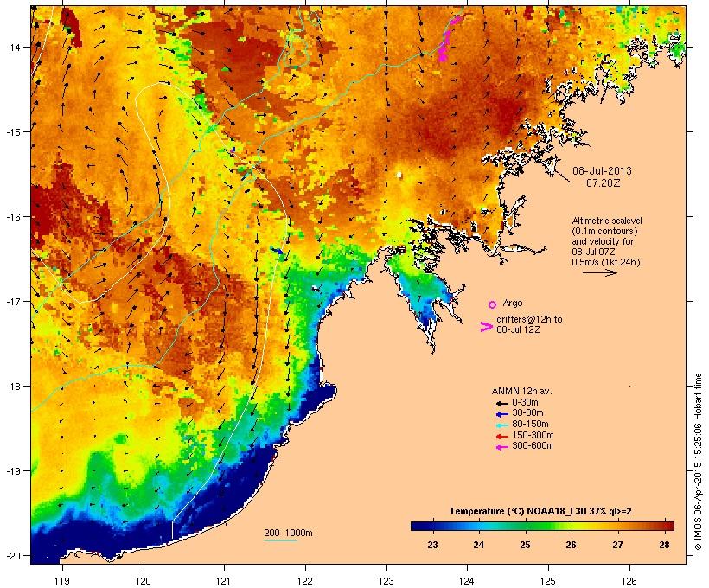Click latitude axis label -14
The image size is (709, 588).
(x=13, y=47)
